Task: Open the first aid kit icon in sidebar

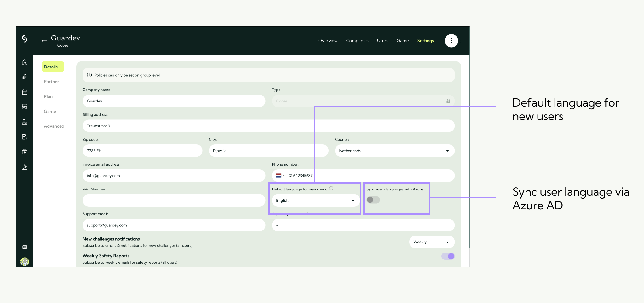Action: pyautogui.click(x=25, y=152)
